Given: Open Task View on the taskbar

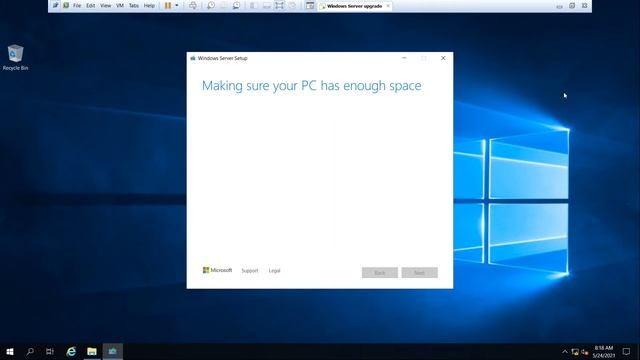Looking at the screenshot, I should coord(50,351).
